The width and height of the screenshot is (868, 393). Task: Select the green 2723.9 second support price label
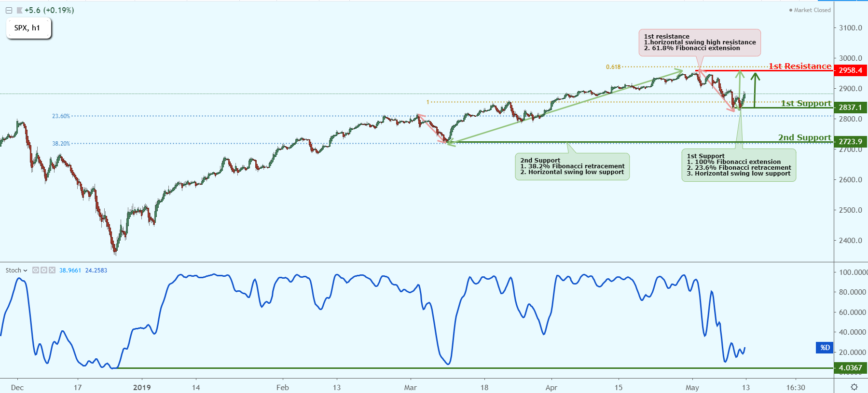click(851, 142)
